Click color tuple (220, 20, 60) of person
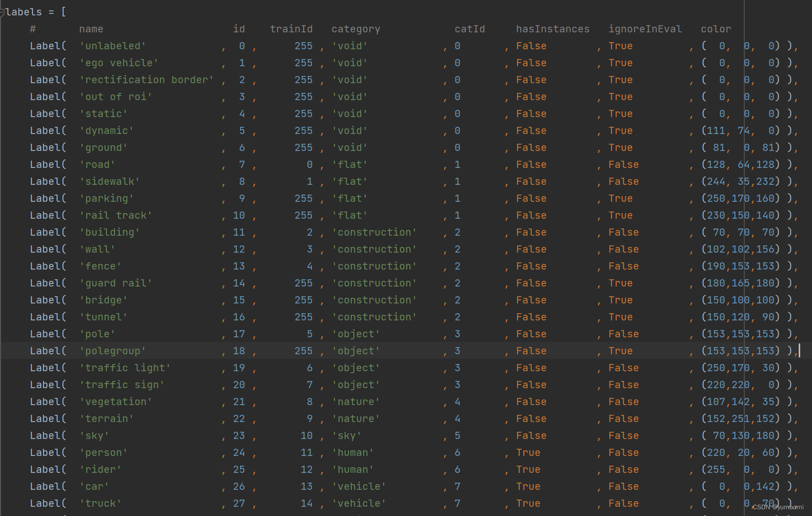 click(741, 453)
